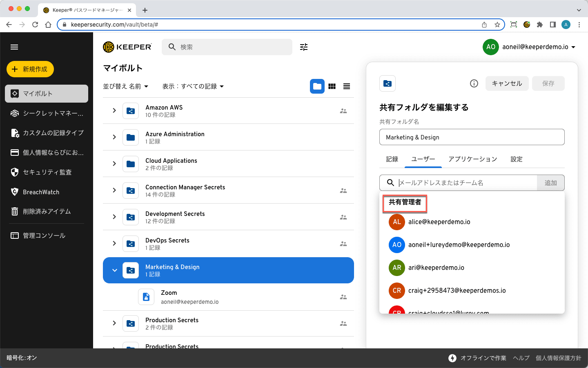Click the info icon in edit panel
The image size is (588, 368).
tap(474, 83)
